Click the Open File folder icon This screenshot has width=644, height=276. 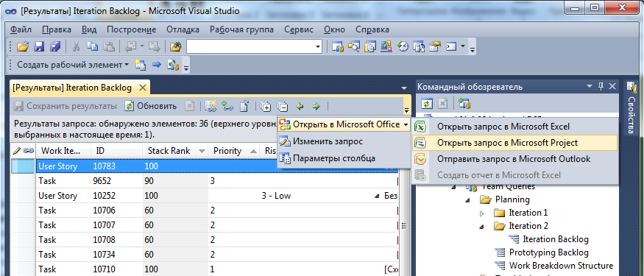click(x=22, y=47)
